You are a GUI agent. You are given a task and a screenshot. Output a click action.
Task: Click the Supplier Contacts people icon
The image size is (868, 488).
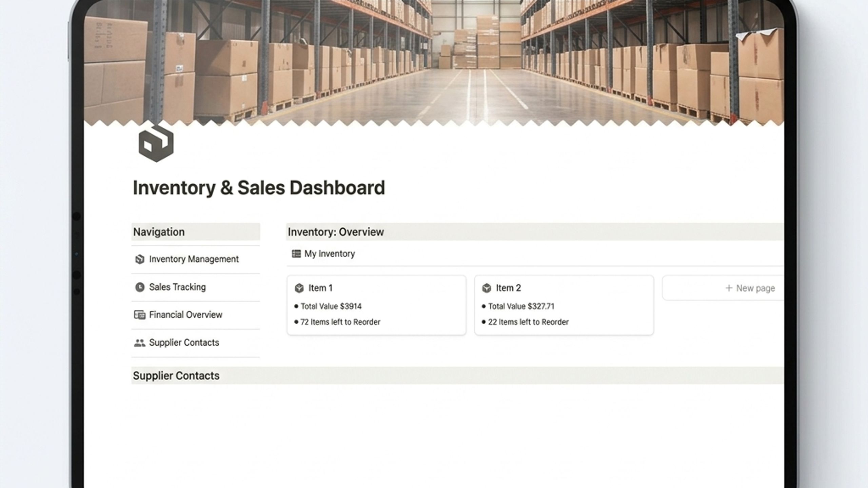[x=140, y=343]
